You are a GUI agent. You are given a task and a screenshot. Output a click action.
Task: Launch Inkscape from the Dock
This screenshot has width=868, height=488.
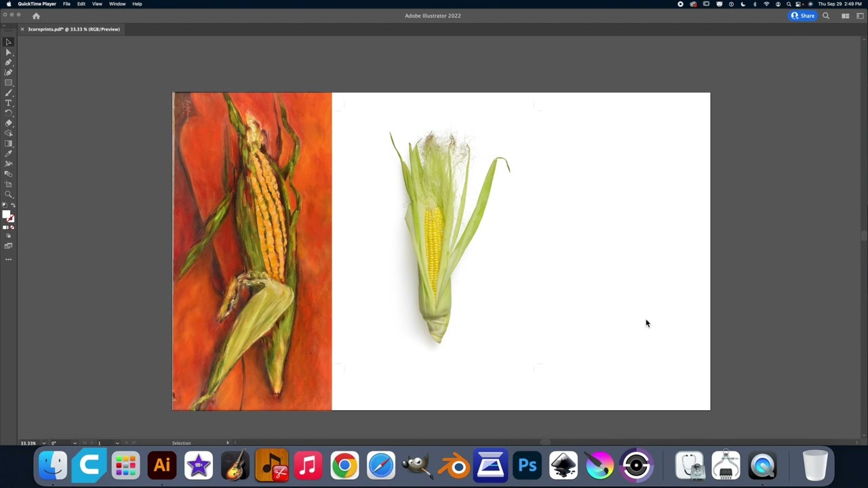point(563,466)
